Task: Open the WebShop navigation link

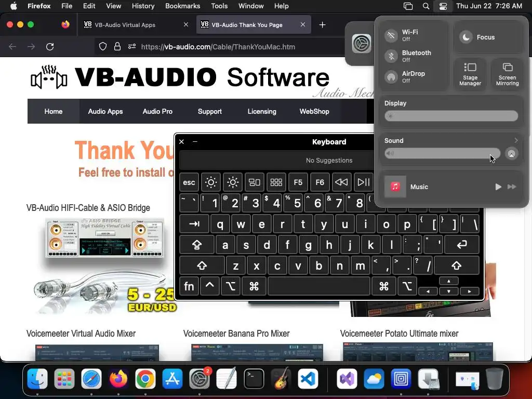Action: tap(314, 111)
